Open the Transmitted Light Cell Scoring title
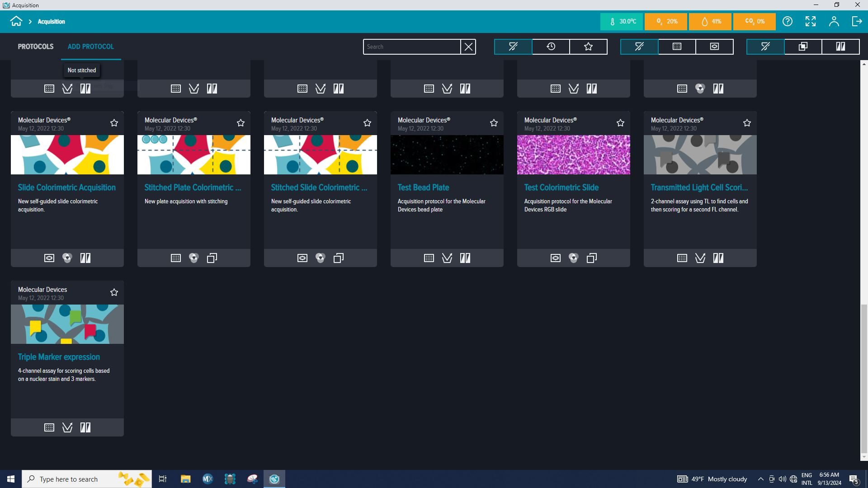This screenshot has width=868, height=488. pos(699,188)
